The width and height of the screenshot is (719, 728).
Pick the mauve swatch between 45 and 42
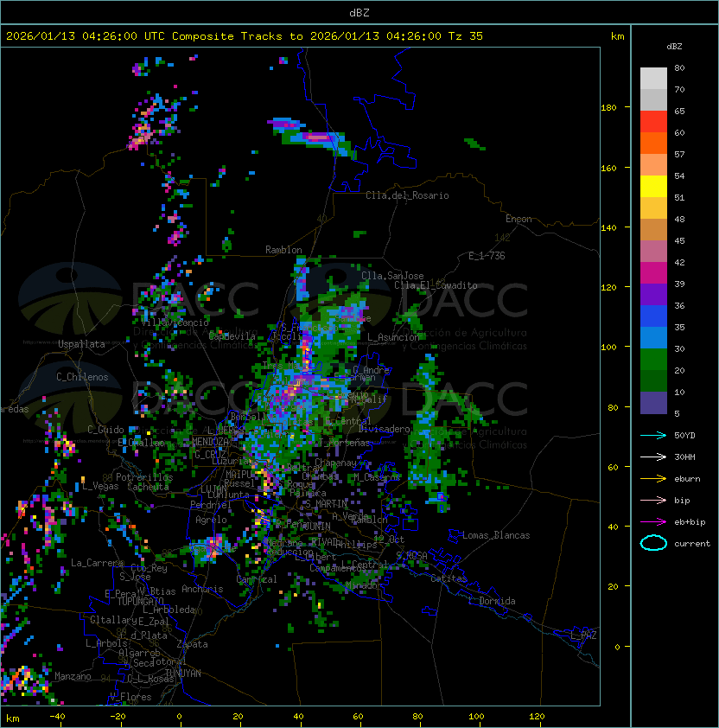coord(653,252)
